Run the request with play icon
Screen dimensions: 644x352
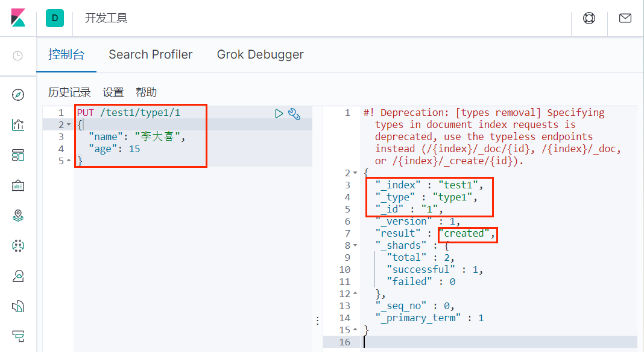tap(279, 114)
